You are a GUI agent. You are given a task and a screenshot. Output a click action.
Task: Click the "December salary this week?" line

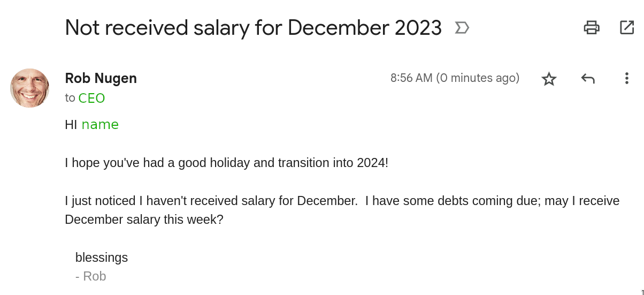(144, 220)
